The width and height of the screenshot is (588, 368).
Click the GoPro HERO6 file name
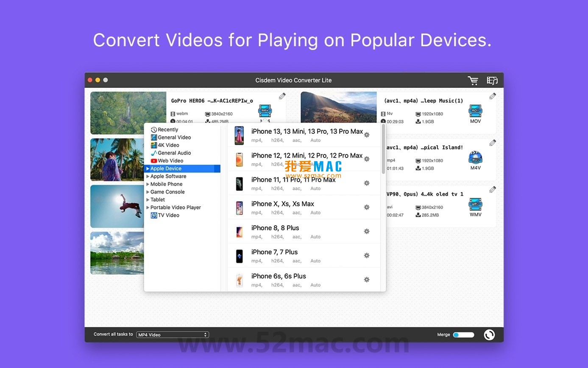coord(212,101)
